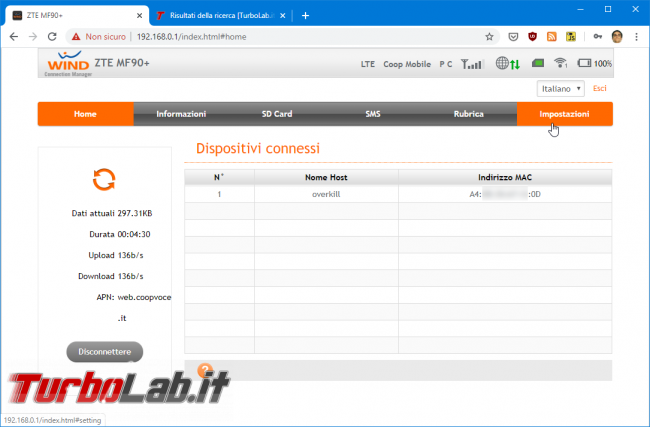Click the orange question mark help icon
The image size is (650, 427).
[x=205, y=370]
